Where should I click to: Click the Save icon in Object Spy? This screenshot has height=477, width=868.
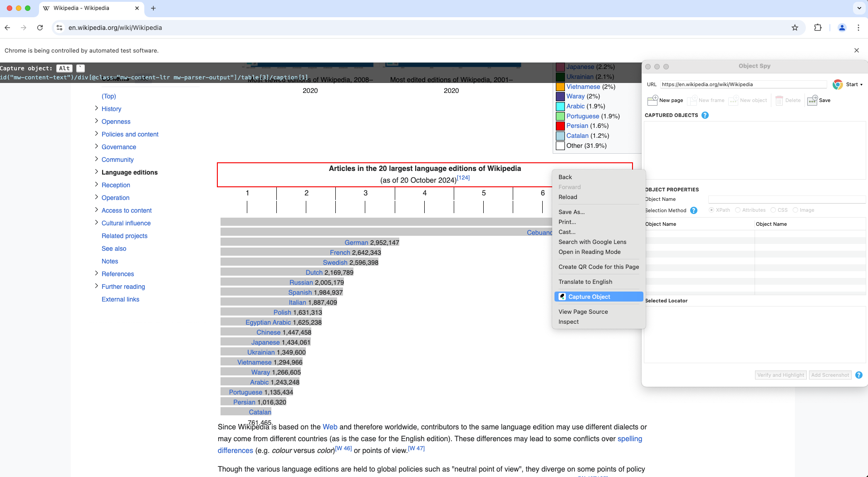pos(812,100)
